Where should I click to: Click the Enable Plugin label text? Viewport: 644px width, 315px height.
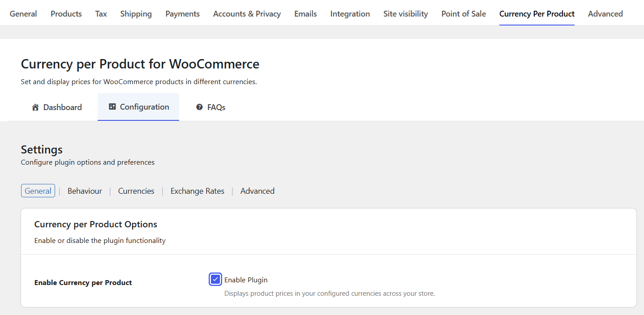[x=246, y=280]
